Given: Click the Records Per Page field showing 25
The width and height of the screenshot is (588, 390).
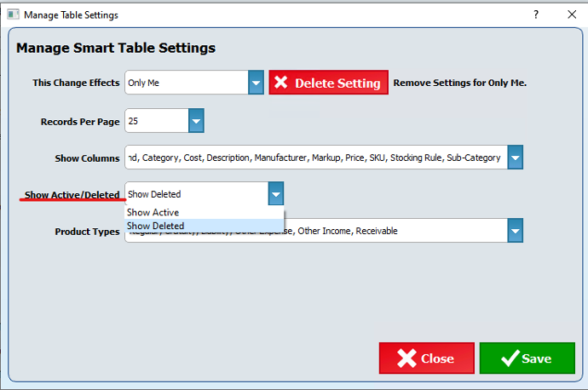Looking at the screenshot, I should 156,121.
